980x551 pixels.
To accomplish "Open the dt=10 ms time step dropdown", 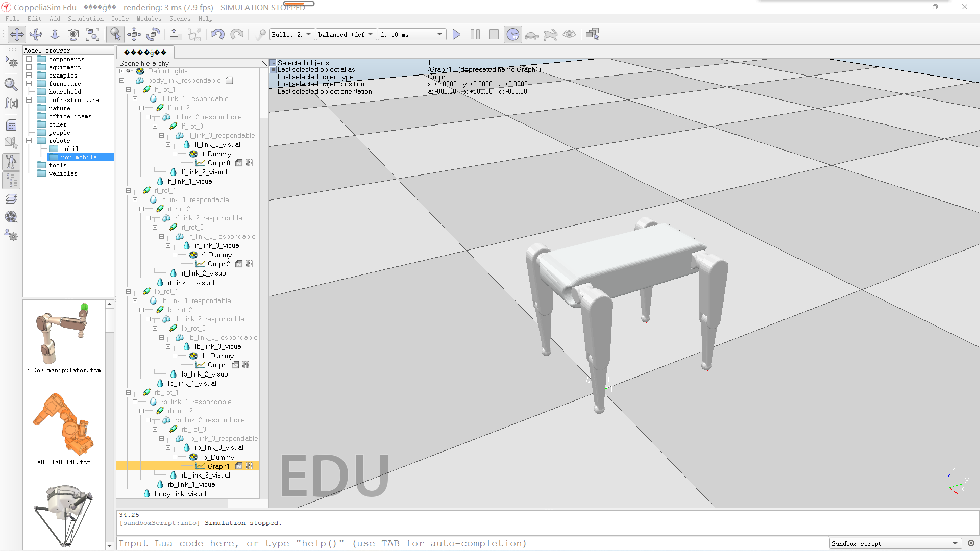I will (x=411, y=34).
